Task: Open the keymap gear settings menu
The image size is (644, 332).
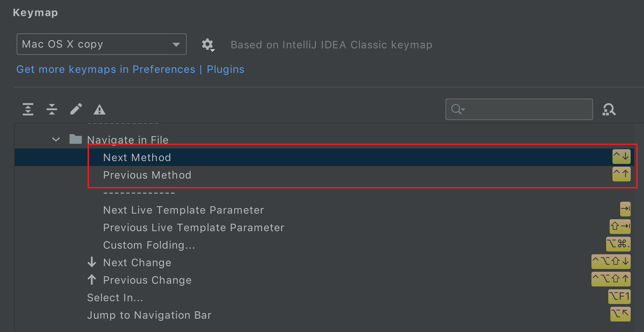Action: [208, 45]
